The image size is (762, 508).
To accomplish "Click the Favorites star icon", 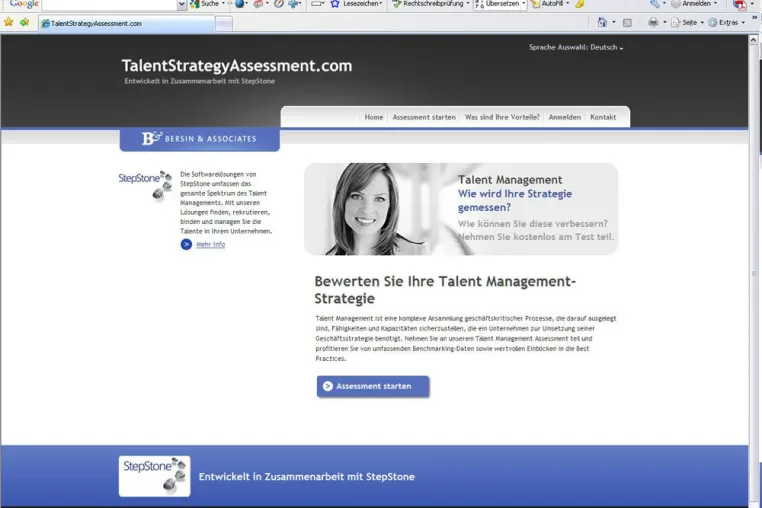I will click(8, 22).
